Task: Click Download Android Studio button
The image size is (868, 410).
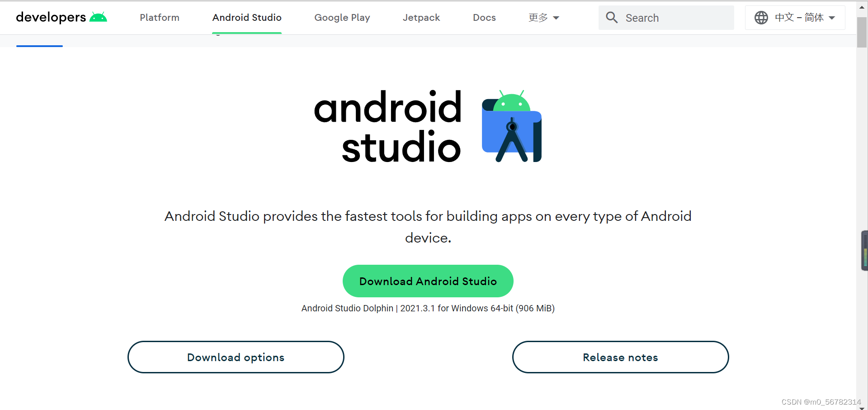Action: click(x=428, y=281)
